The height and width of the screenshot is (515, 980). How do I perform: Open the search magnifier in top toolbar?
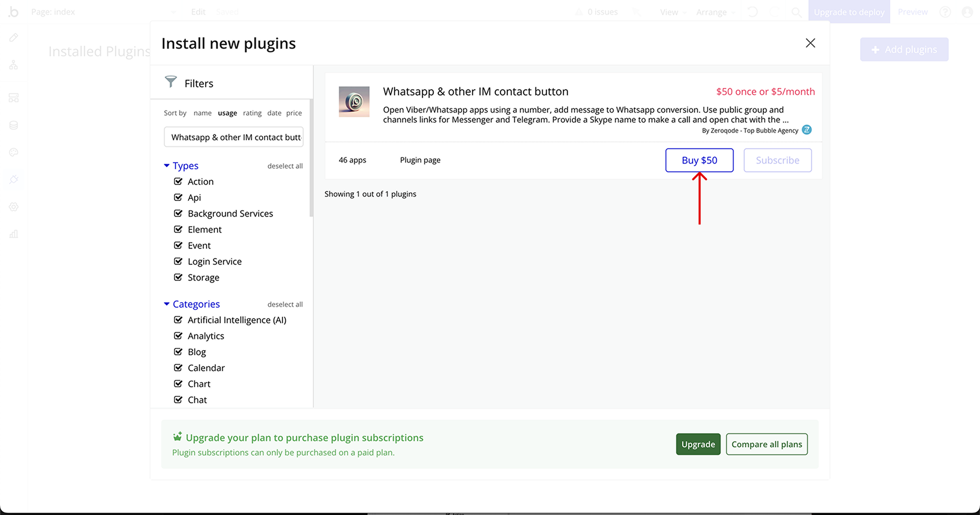(x=796, y=12)
